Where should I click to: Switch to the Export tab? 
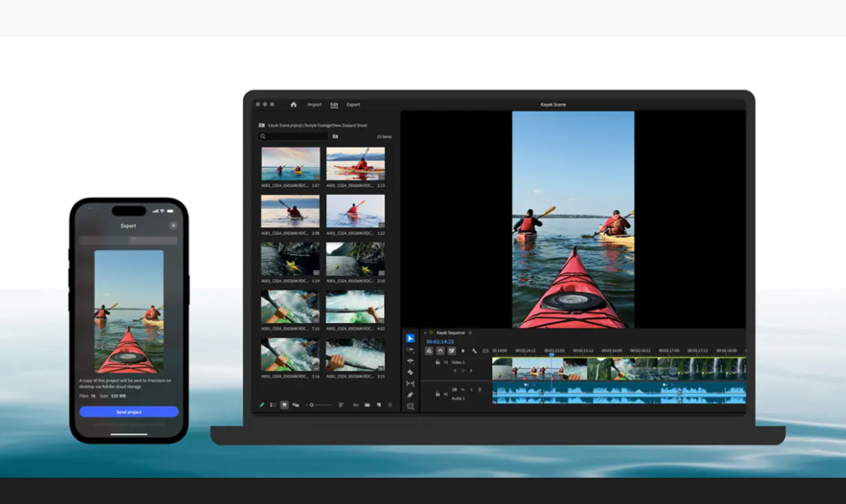tap(353, 104)
